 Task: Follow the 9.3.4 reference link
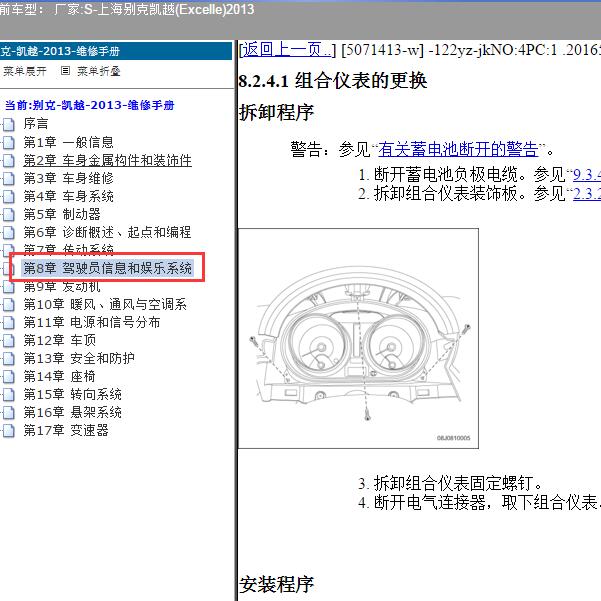point(587,175)
